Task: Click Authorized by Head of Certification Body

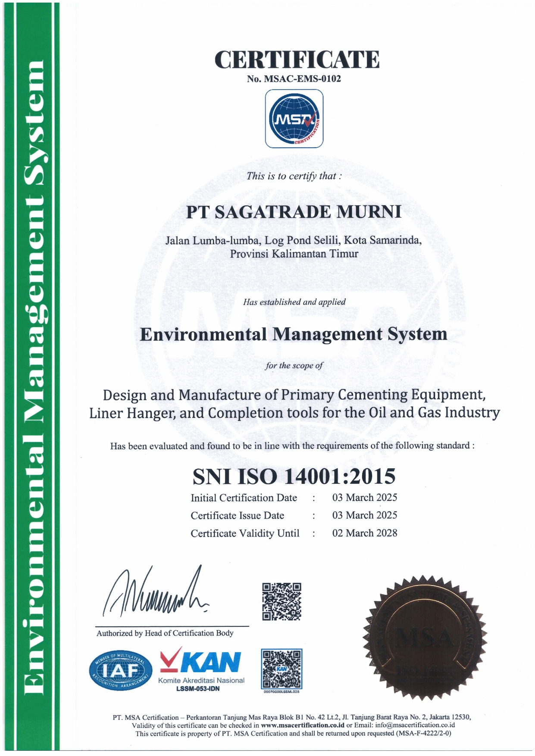Action: (x=165, y=633)
